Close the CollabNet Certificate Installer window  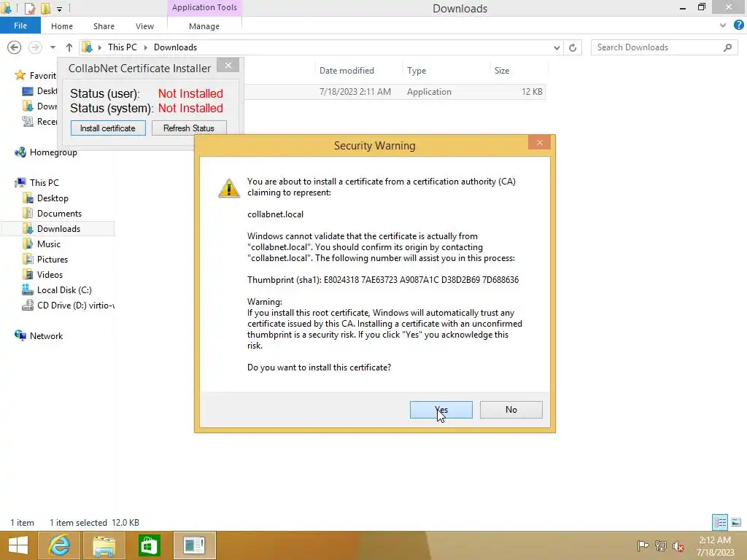pos(228,65)
